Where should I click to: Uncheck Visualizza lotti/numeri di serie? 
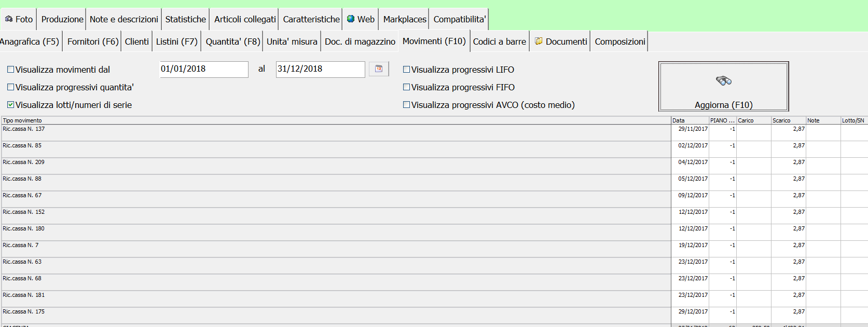pos(11,105)
